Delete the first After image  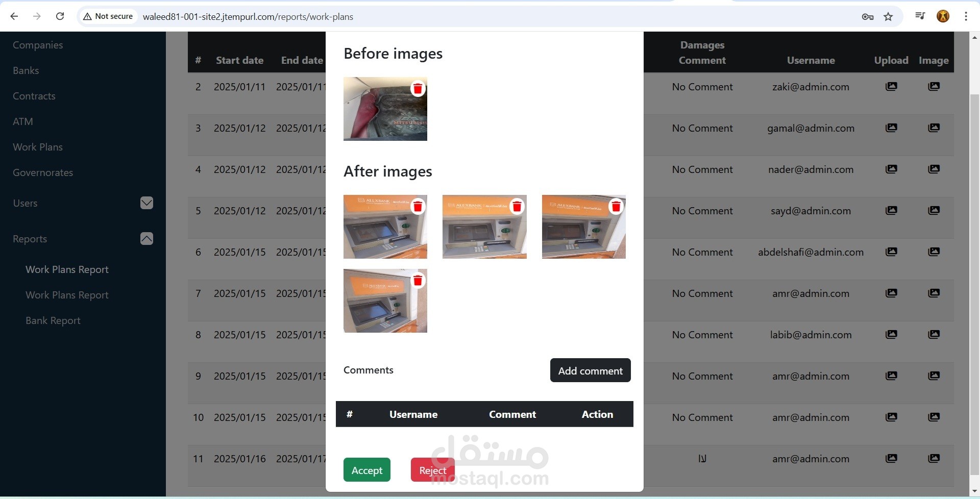click(418, 207)
